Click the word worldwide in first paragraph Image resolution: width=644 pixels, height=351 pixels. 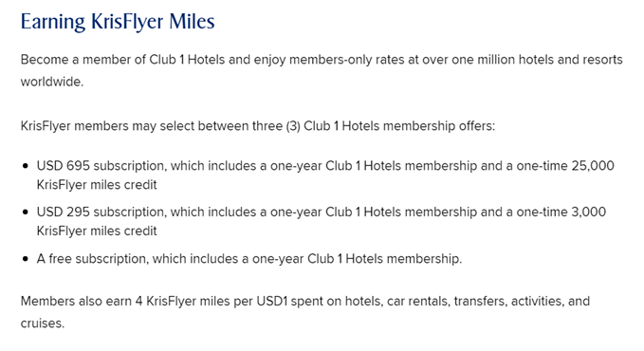(52, 82)
